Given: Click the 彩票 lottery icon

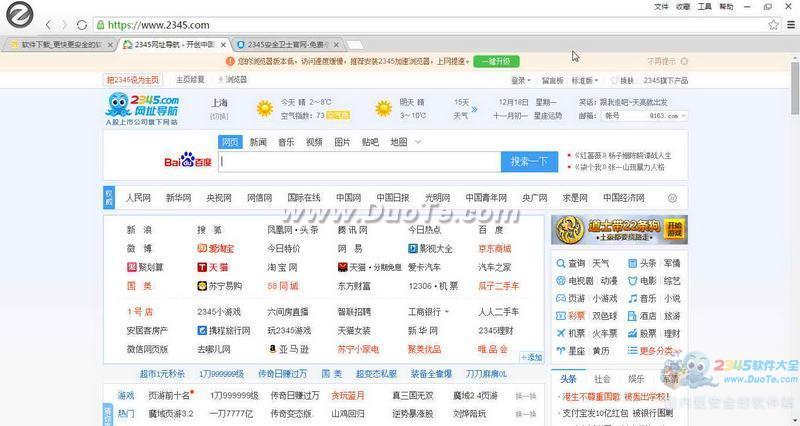Looking at the screenshot, I should tap(561, 316).
